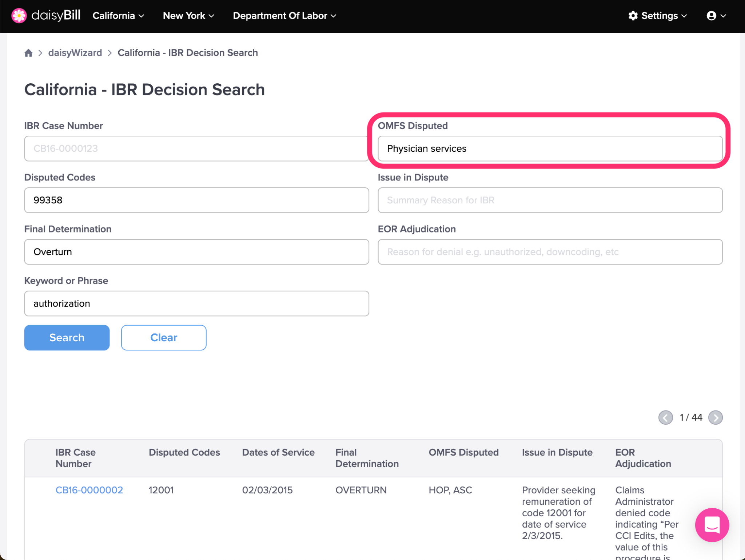Expand the Department Of Labor dropdown

[x=284, y=16]
